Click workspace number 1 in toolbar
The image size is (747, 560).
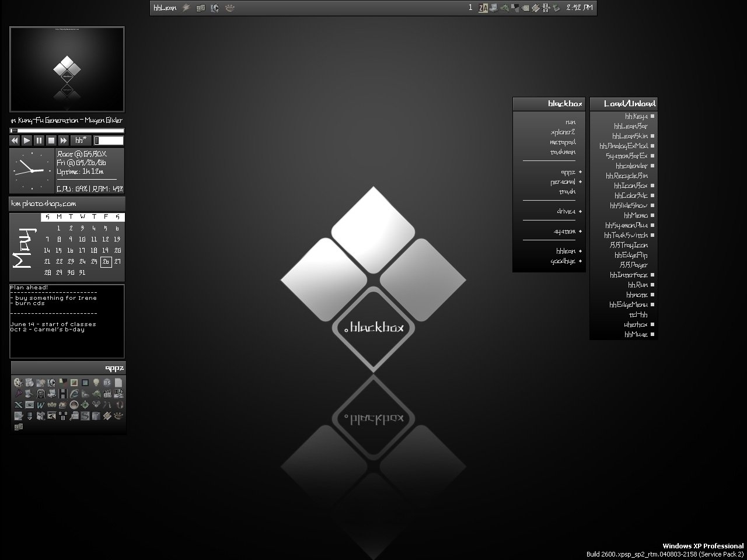click(x=470, y=8)
